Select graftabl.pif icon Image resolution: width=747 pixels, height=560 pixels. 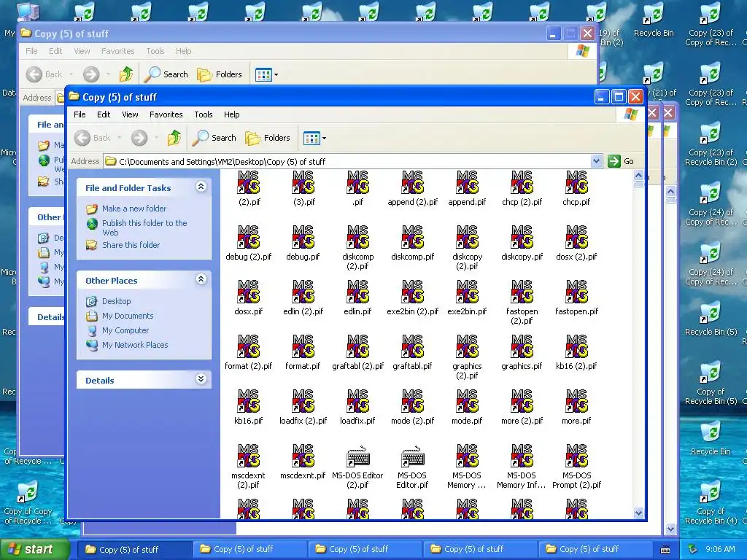pos(413,346)
